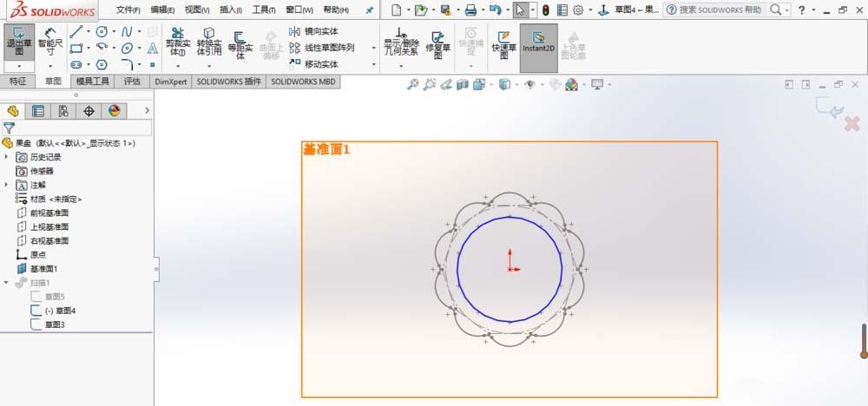
Task: Click the Print icon
Action: point(470,10)
